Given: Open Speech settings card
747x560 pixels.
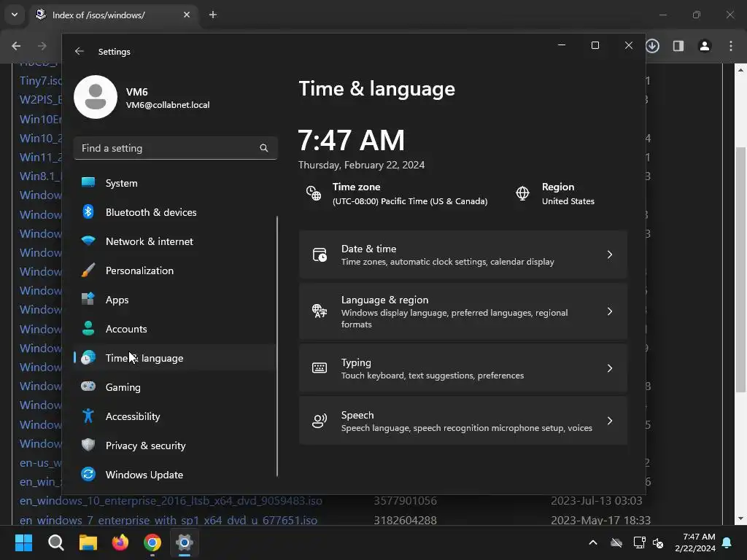Looking at the screenshot, I should tap(462, 421).
